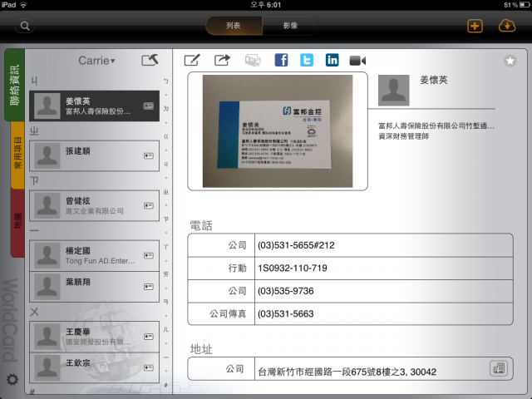Call company number (03)535-9736
Screen dimensions: 532x399
350,291
